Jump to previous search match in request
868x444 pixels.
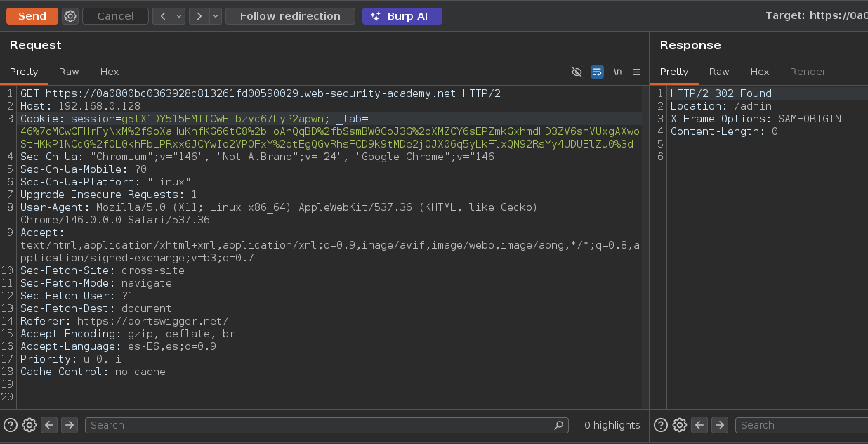49,425
